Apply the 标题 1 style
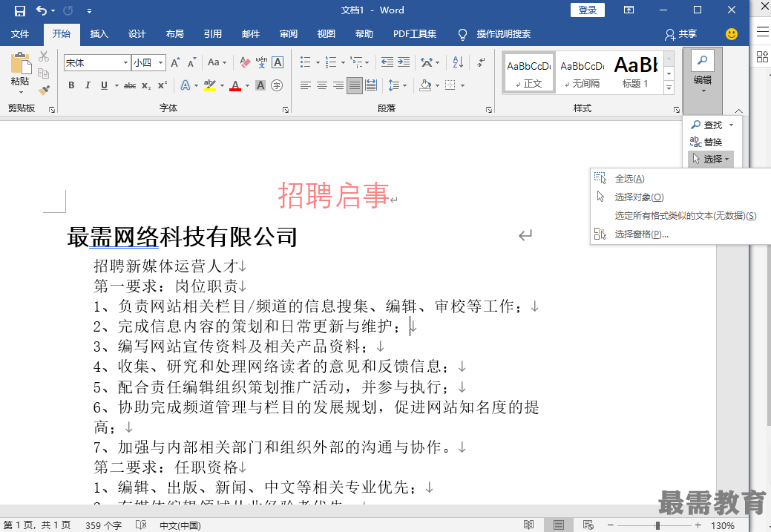The height and width of the screenshot is (532, 771). click(636, 73)
